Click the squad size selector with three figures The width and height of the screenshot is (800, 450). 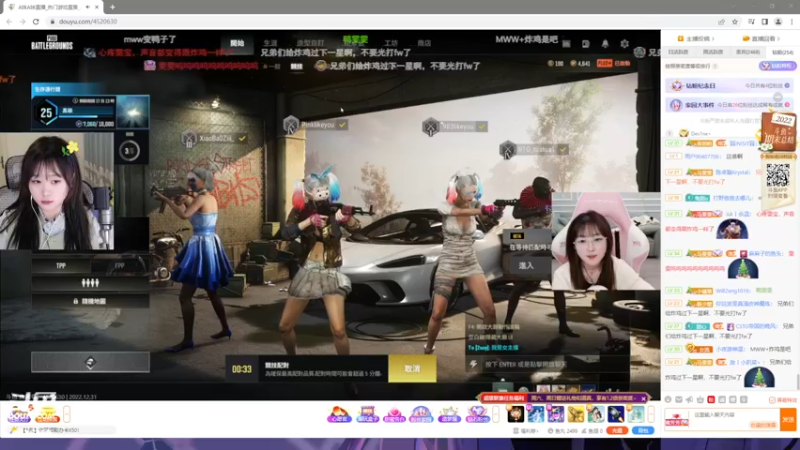[90, 283]
